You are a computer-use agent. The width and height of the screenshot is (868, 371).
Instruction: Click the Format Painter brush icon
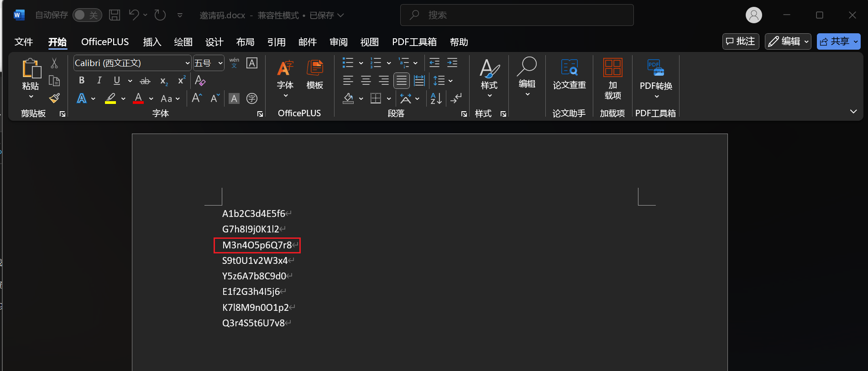tap(54, 98)
